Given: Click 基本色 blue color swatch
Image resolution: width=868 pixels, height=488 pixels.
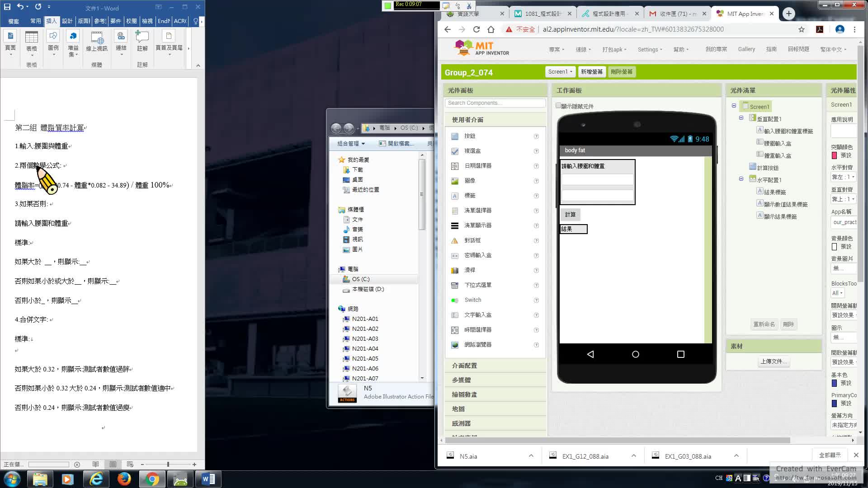Looking at the screenshot, I should tap(835, 383).
